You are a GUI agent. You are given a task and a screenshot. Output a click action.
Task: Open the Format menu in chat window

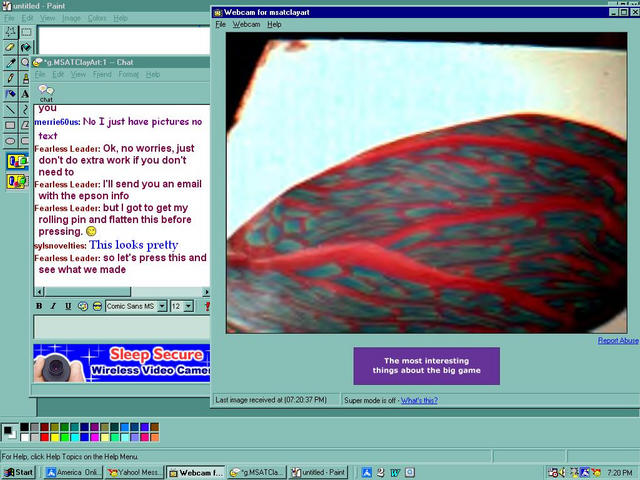point(129,74)
